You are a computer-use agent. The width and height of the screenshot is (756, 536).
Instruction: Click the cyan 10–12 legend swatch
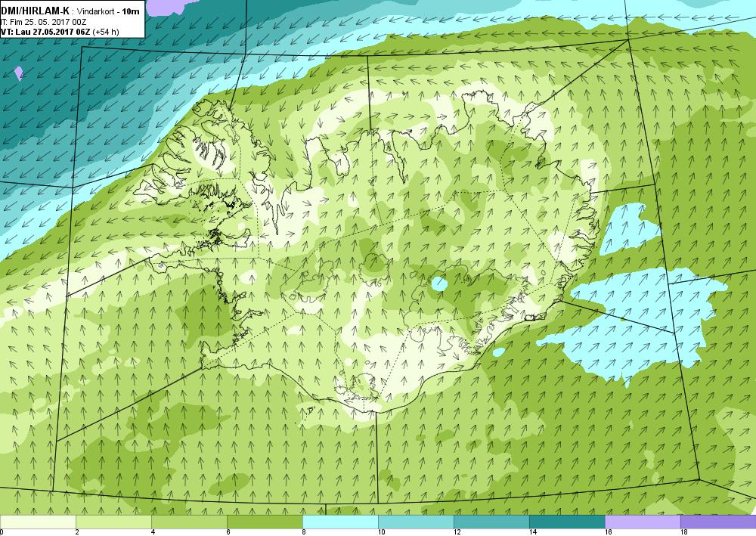(x=416, y=522)
